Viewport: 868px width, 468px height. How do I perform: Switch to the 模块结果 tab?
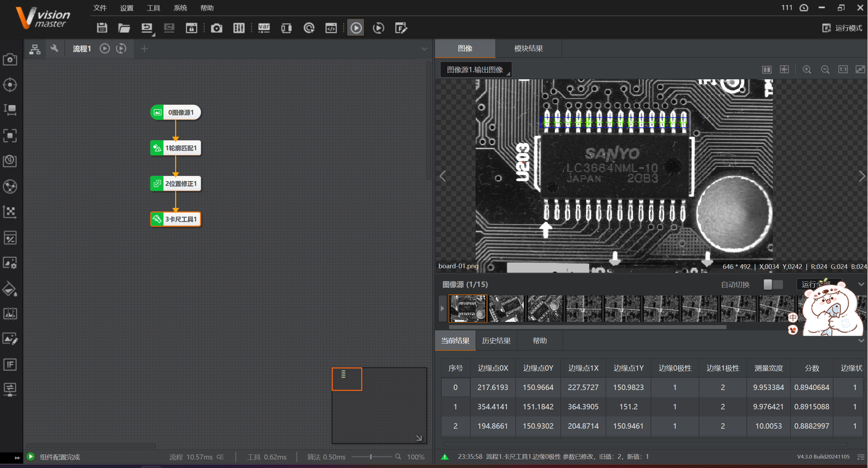(x=528, y=48)
